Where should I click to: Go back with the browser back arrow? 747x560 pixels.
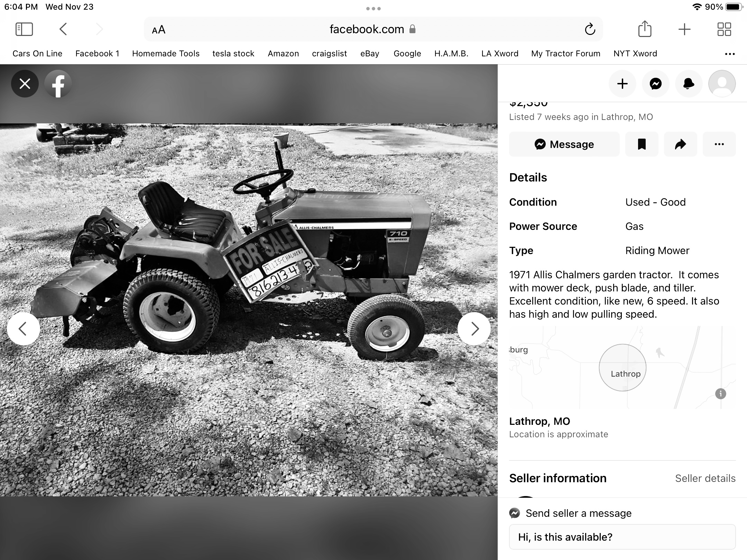pos(63,29)
